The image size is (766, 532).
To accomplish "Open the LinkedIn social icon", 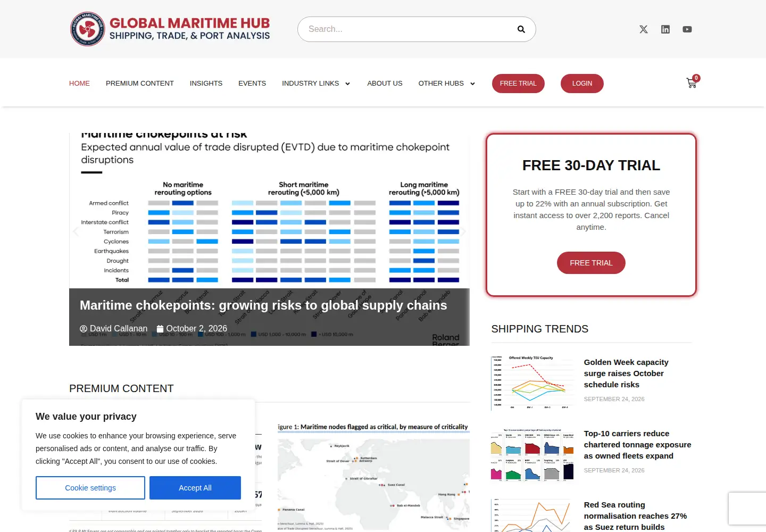I will click(665, 29).
